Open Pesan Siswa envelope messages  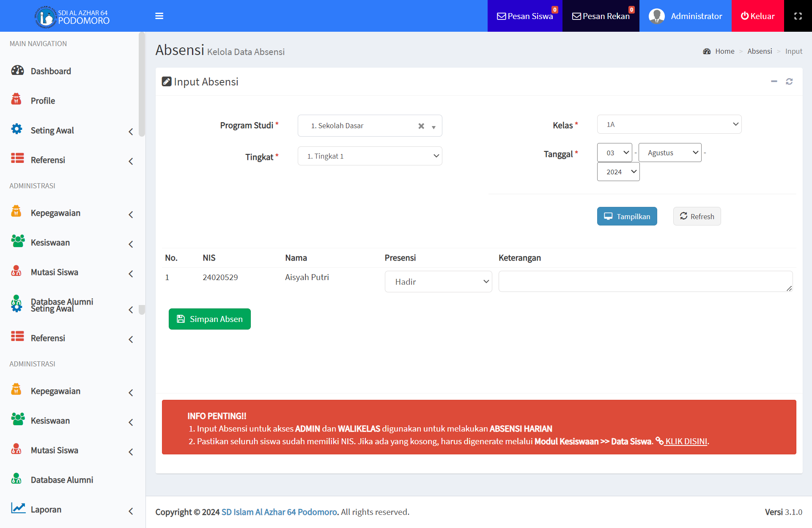click(x=525, y=16)
